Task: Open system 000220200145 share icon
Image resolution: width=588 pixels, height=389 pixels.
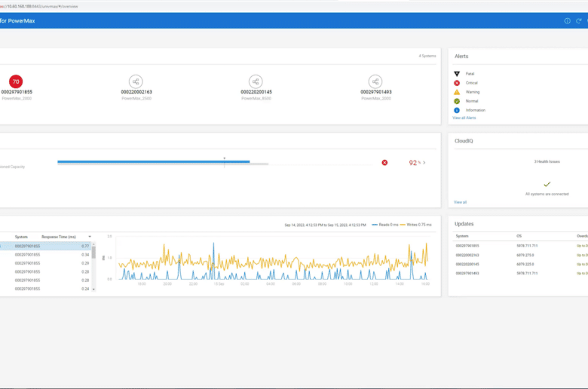Action: click(256, 81)
